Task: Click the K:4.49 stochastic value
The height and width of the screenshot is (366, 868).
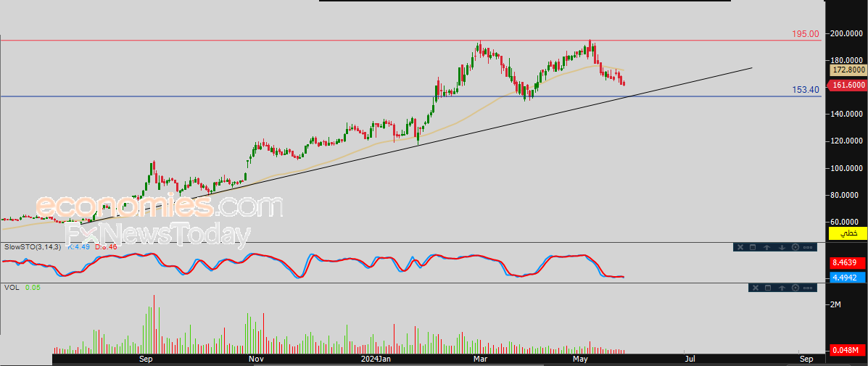Action: click(x=78, y=247)
